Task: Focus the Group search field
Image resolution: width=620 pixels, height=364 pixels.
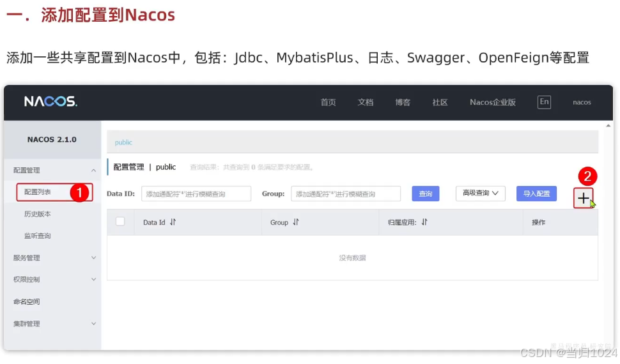Action: point(346,193)
